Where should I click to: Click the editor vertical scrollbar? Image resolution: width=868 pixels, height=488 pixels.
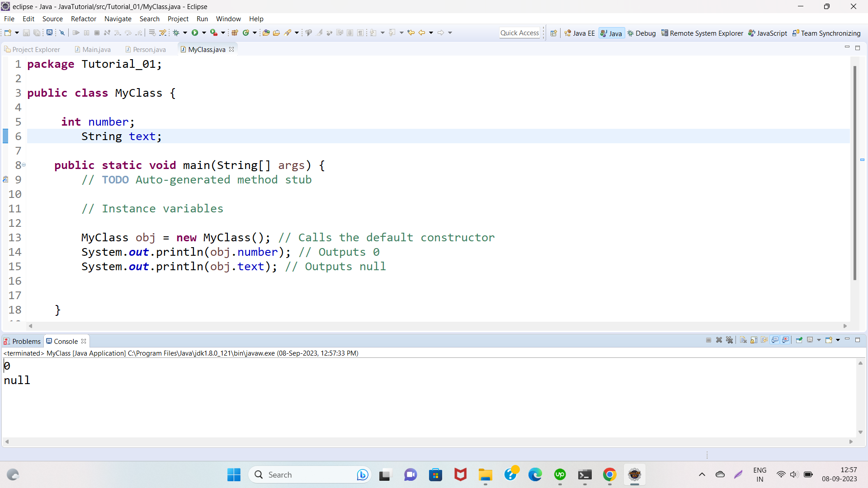tap(854, 172)
